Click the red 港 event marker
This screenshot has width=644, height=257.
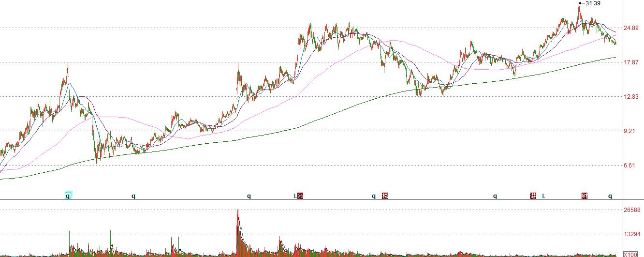533,196
